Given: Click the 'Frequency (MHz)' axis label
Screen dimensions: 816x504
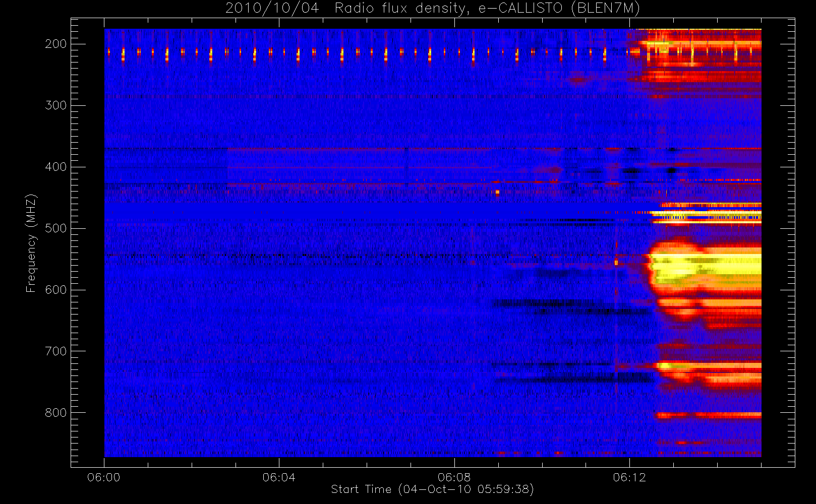Looking at the screenshot, I should coord(31,243).
